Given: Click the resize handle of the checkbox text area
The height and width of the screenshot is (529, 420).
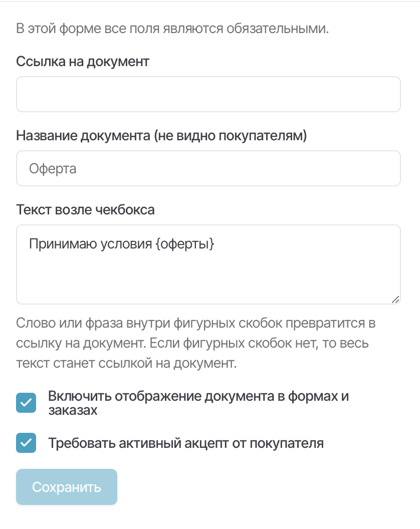Looking at the screenshot, I should pos(395,299).
